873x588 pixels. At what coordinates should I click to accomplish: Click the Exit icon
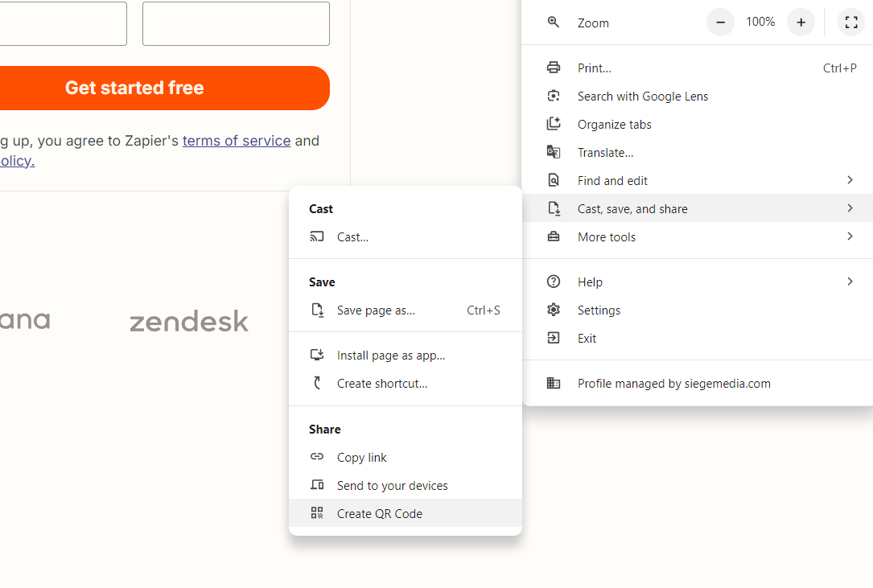(x=553, y=337)
